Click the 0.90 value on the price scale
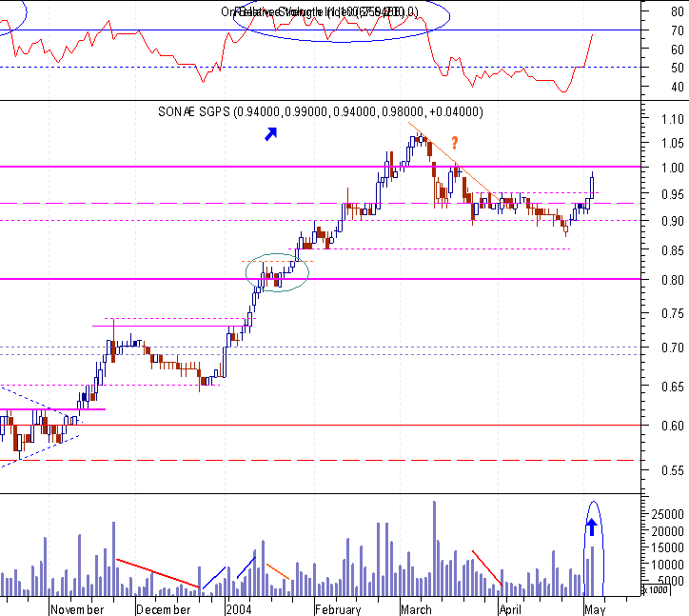This screenshot has height=616, width=689. [x=672, y=221]
